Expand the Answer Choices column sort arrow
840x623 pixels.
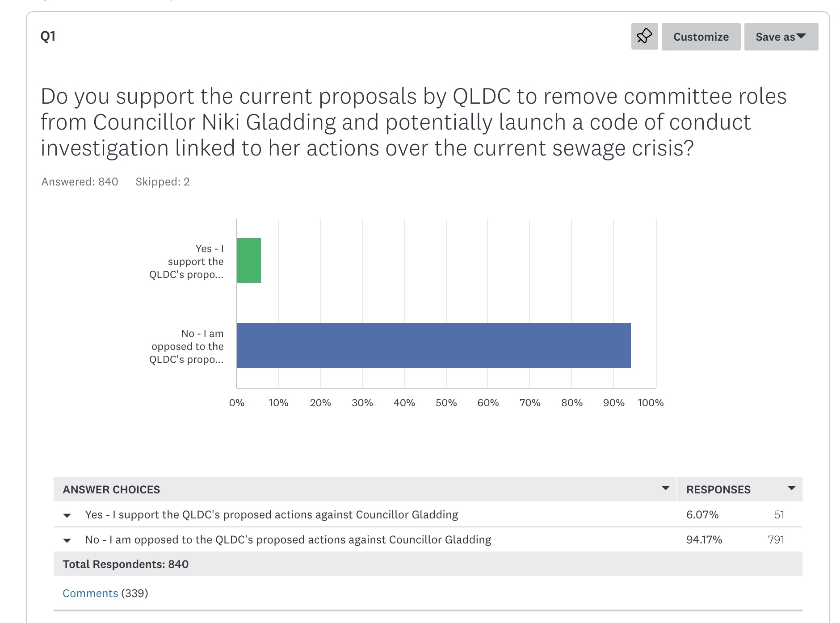665,488
